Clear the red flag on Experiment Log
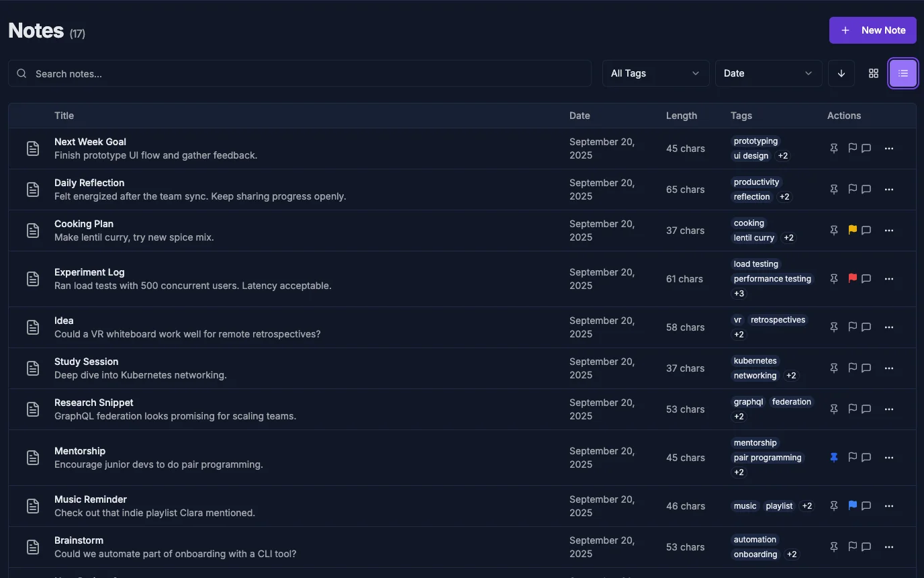The width and height of the screenshot is (924, 578). tap(852, 278)
